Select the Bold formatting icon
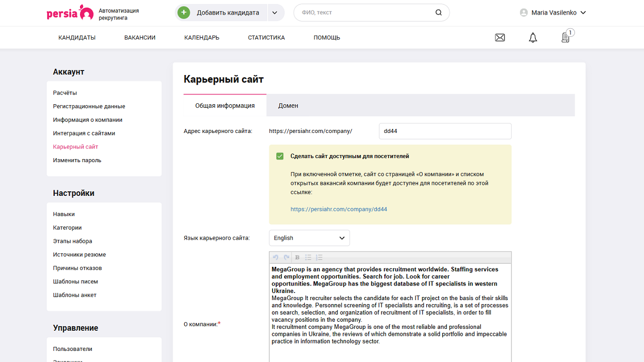644x362 pixels. coord(297,257)
